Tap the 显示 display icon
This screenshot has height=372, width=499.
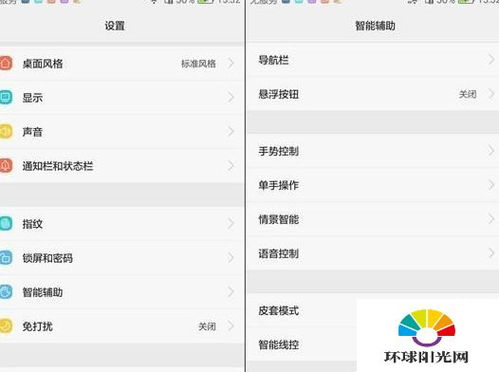tap(6, 98)
